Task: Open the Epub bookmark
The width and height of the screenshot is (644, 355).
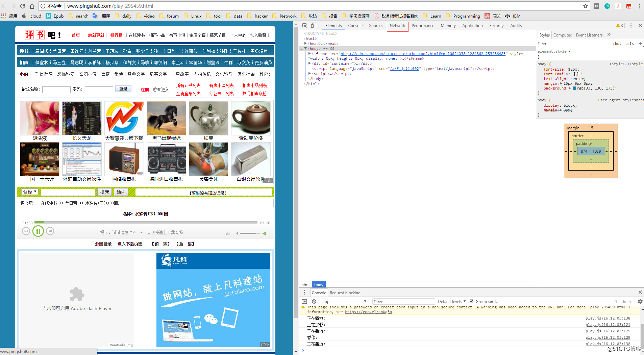Action: click(x=55, y=16)
